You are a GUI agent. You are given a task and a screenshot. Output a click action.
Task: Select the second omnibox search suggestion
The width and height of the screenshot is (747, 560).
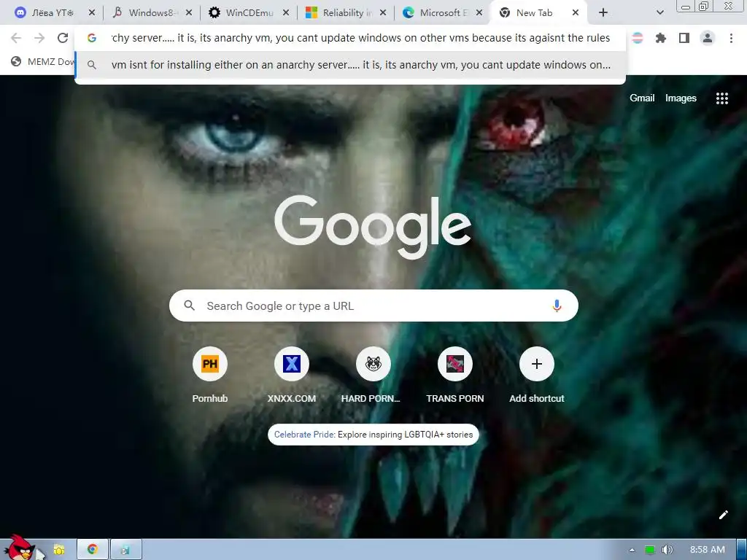click(x=350, y=65)
